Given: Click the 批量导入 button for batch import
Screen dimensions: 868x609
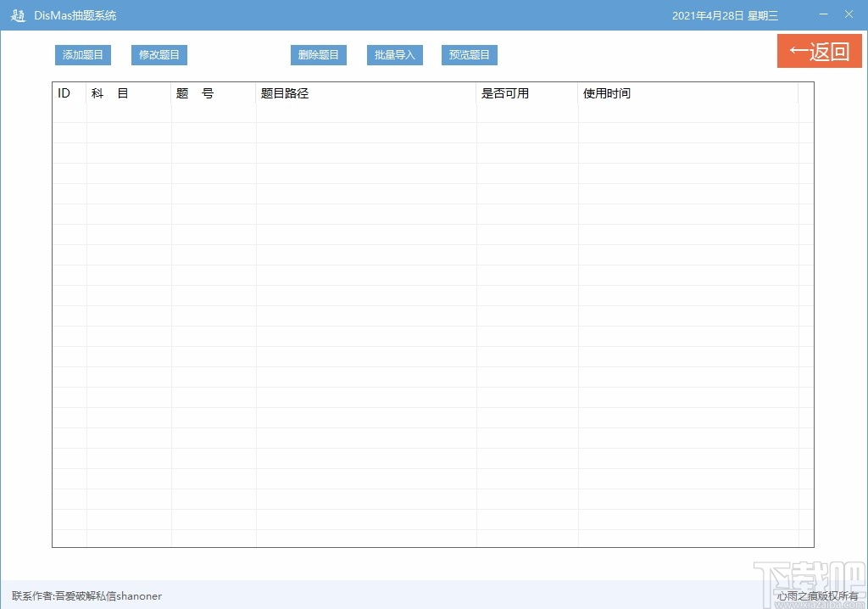Looking at the screenshot, I should click(x=394, y=54).
